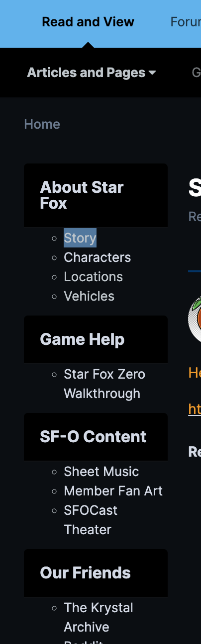
Task: Visit The Krystal Archive link
Action: point(99,617)
